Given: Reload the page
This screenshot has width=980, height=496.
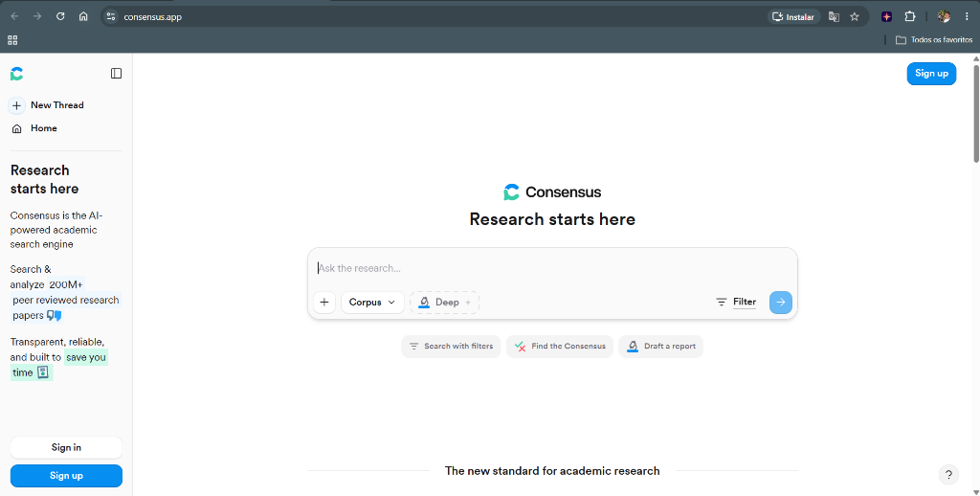Looking at the screenshot, I should point(60,17).
